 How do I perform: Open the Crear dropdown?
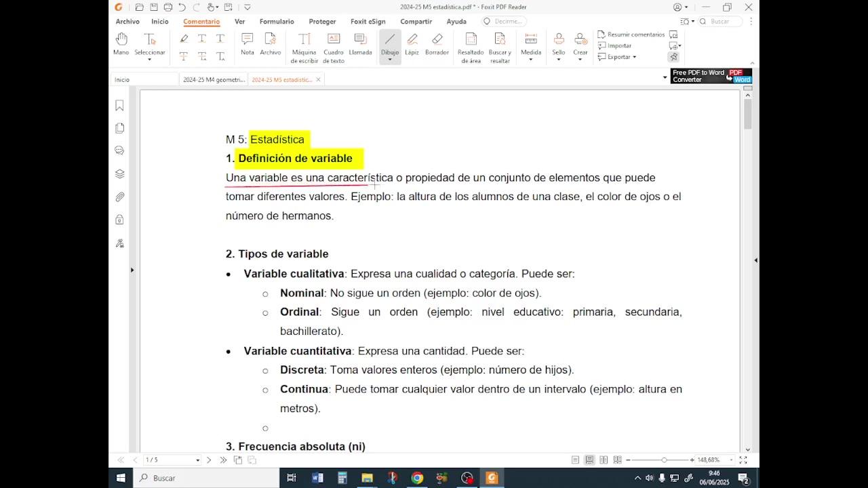580,60
